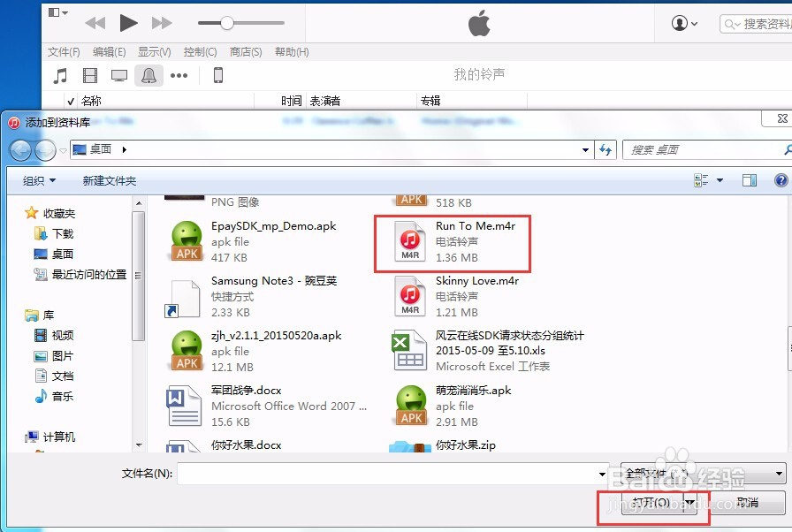
Task: Select the Tones bell icon in iTunes
Action: coord(148,76)
